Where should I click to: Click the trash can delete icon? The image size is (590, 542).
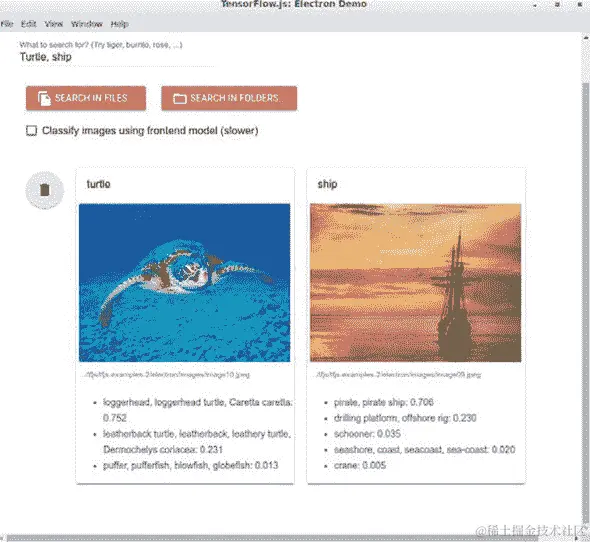[x=45, y=190]
